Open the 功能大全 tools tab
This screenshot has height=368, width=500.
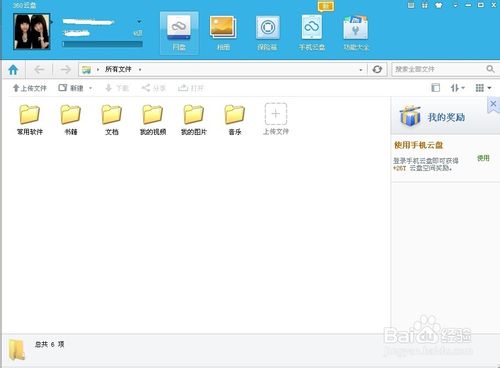356,33
